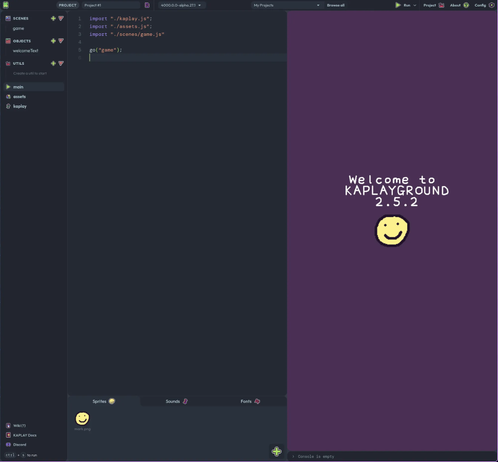Image resolution: width=498 pixels, height=462 pixels.
Task: Switch to the Sprites tab
Action: click(x=104, y=401)
